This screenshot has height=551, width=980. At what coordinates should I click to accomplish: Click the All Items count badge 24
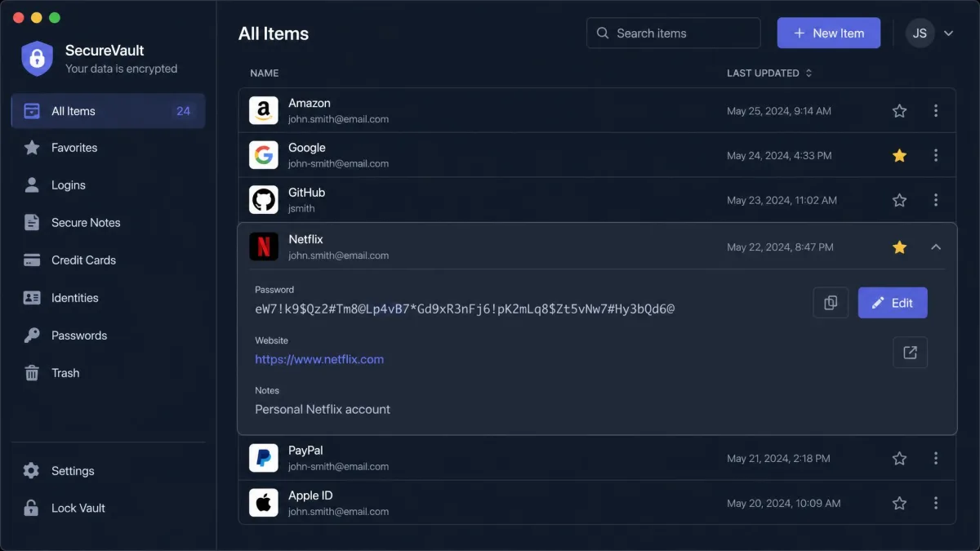coord(183,111)
